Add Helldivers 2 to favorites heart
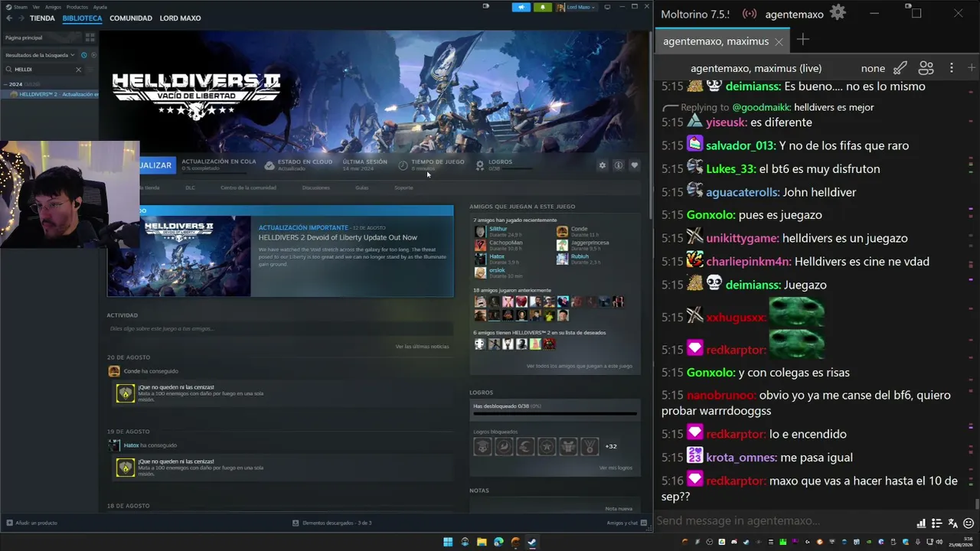Screen dimensions: 980x551 (634, 165)
